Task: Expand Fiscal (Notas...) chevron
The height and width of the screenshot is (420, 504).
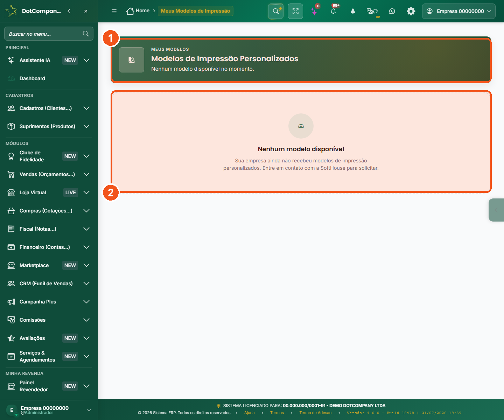Action: coord(86,229)
